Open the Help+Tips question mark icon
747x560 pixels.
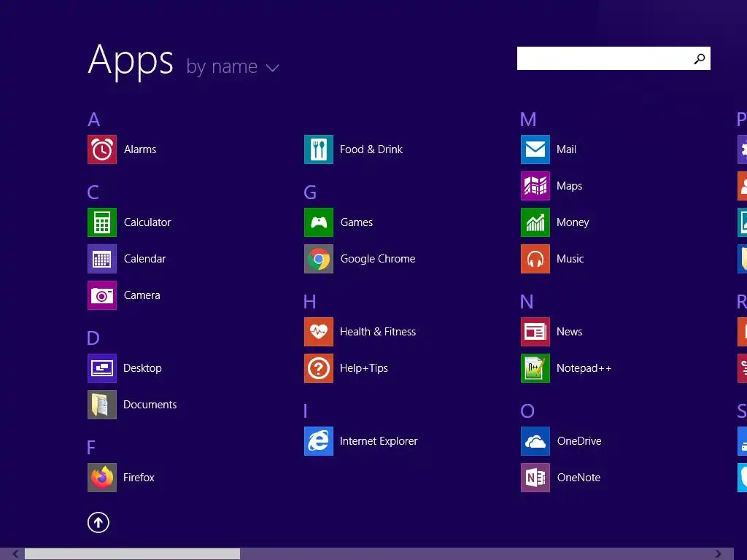(319, 368)
